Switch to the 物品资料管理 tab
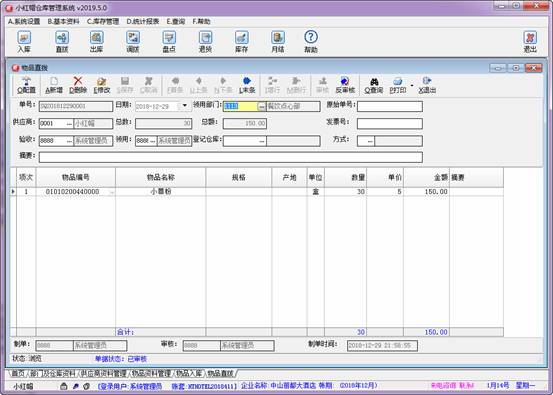 151,373
